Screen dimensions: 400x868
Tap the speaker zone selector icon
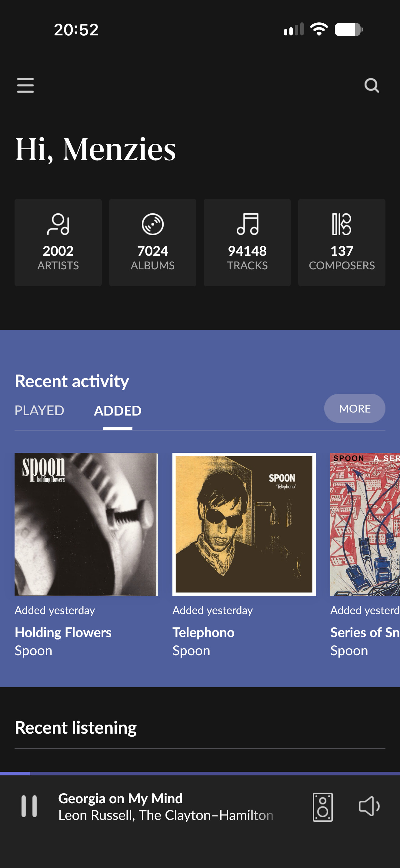(322, 807)
